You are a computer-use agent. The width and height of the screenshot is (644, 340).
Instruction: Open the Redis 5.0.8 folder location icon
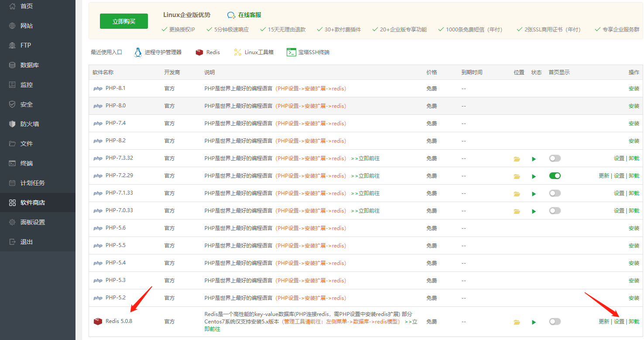pos(517,322)
